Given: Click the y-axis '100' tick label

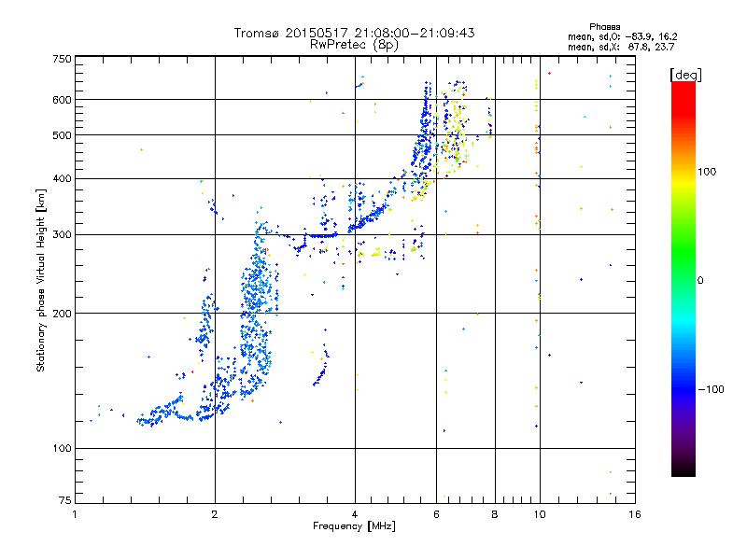Looking at the screenshot, I should tap(62, 449).
